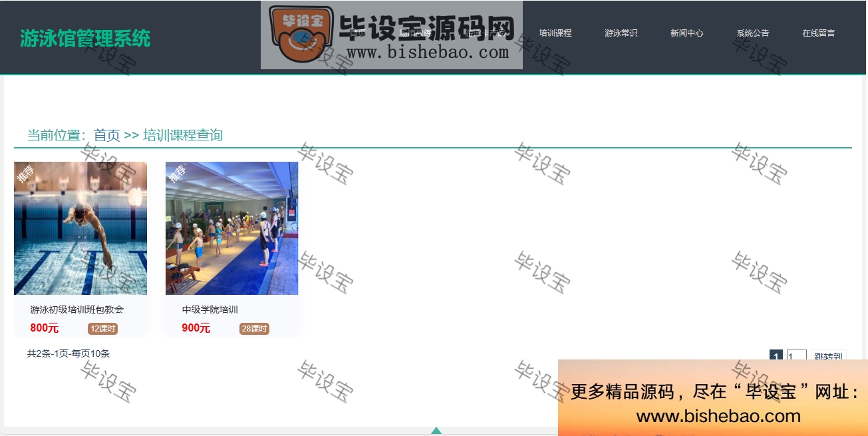The height and width of the screenshot is (436, 868).
Task: Click the 28课时 badge
Action: [254, 329]
